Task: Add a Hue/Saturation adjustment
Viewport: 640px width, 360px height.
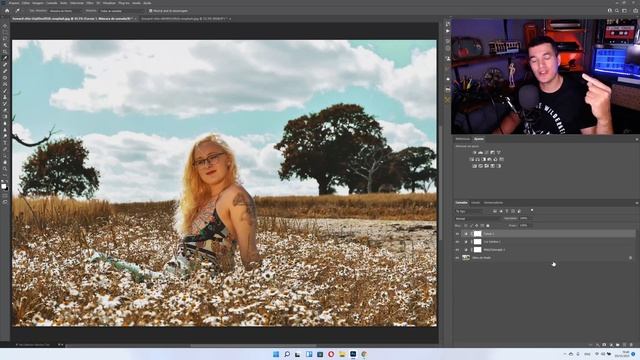Action: 471,159
